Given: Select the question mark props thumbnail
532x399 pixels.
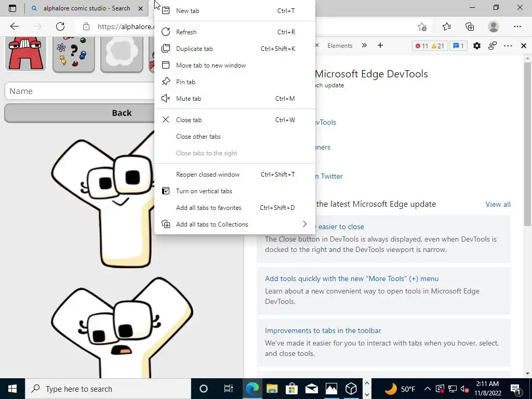Looking at the screenshot, I should click(74, 54).
